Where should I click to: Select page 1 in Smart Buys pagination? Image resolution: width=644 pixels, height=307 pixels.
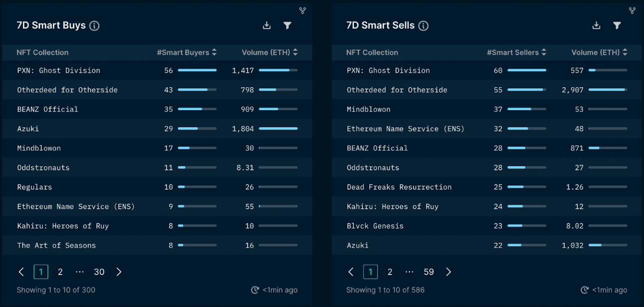[x=41, y=272]
